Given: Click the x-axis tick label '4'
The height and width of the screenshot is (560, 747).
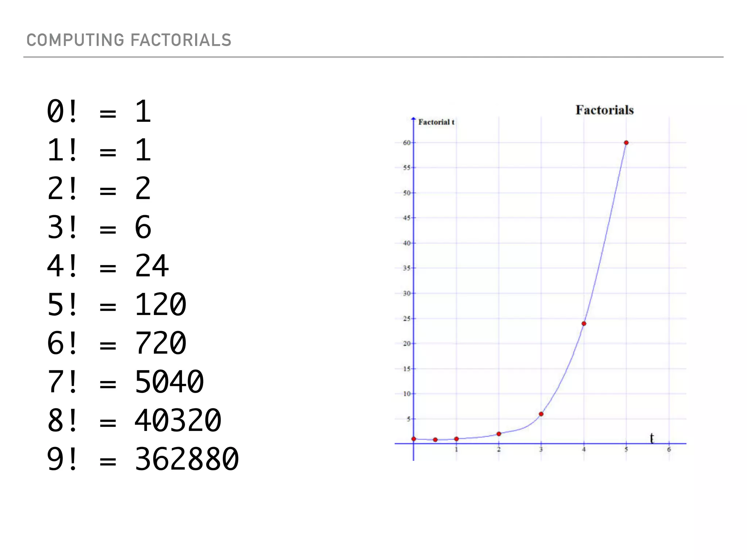Looking at the screenshot, I should (x=584, y=450).
